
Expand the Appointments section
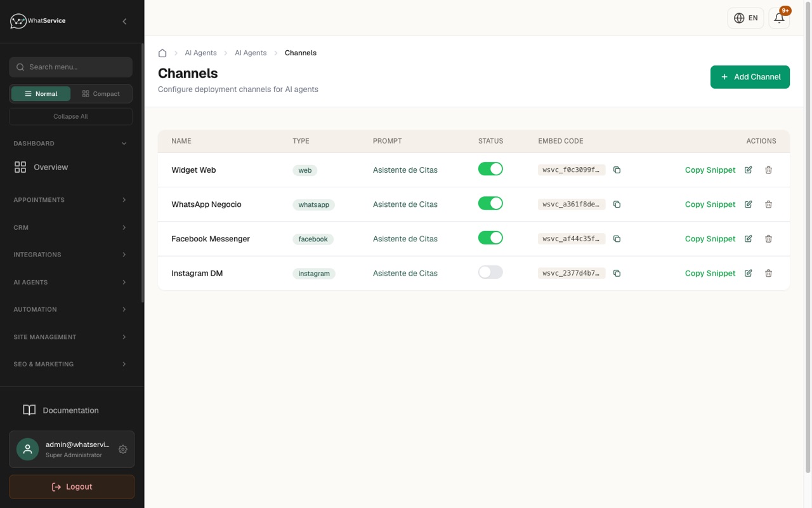pyautogui.click(x=70, y=200)
